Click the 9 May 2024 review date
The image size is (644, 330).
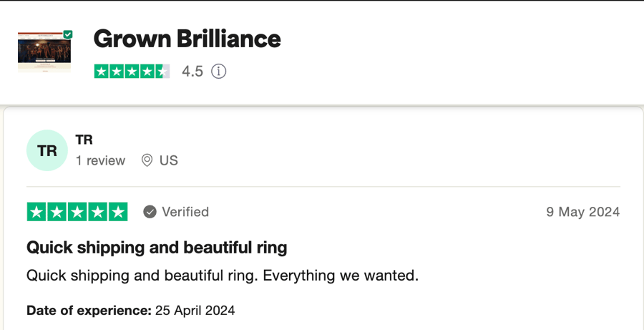pyautogui.click(x=582, y=212)
